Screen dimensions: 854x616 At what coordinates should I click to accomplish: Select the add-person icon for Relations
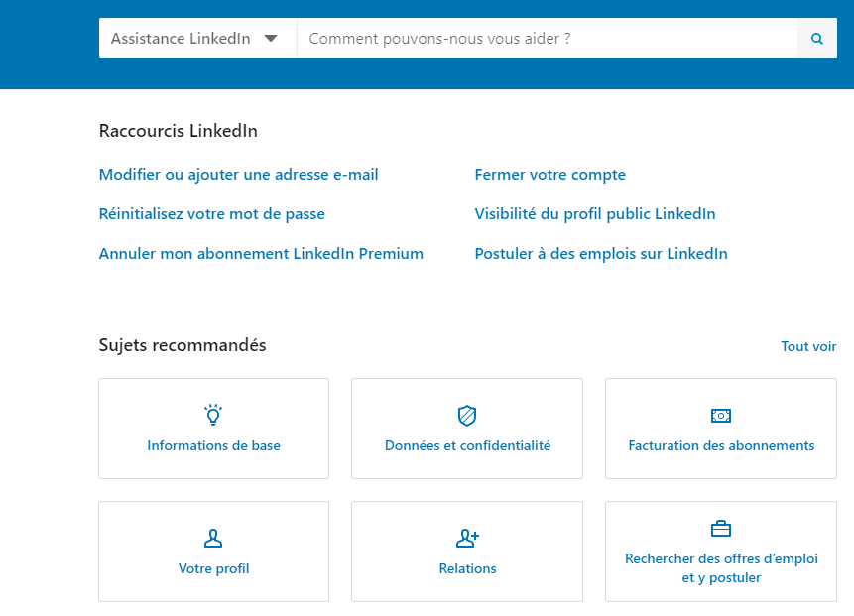(466, 538)
